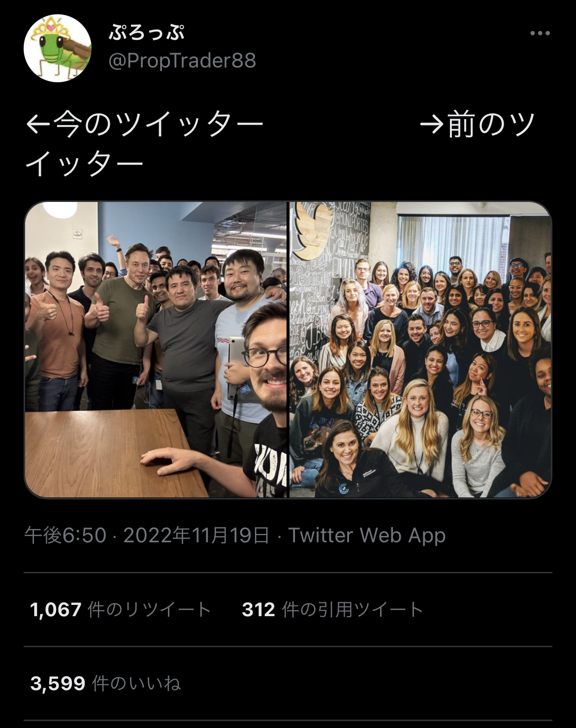Select the イッター text on second line
The image size is (576, 728).
(84, 164)
